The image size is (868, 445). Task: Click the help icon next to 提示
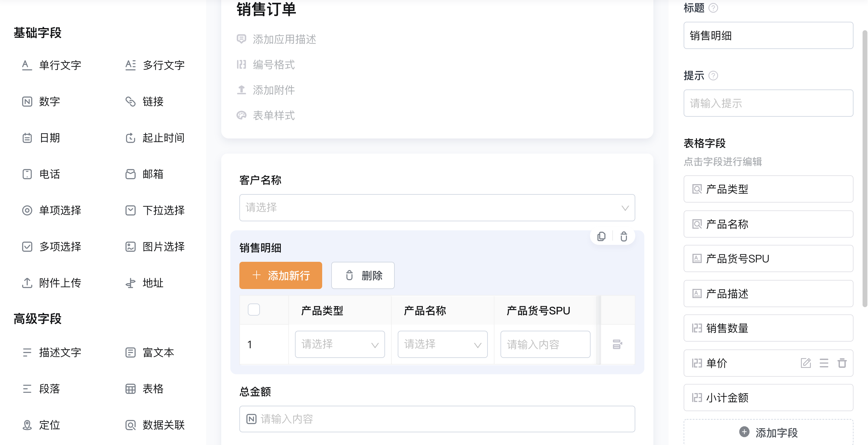coord(713,76)
